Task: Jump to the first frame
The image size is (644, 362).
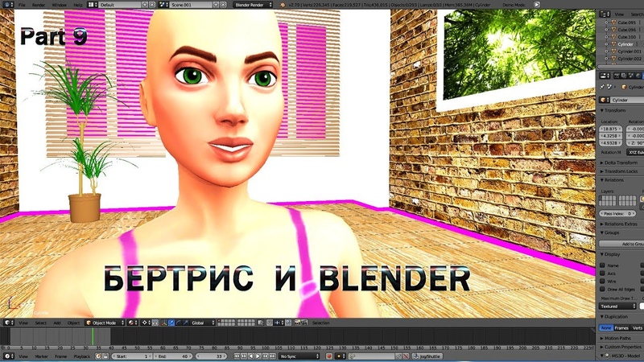Action: click(x=237, y=356)
